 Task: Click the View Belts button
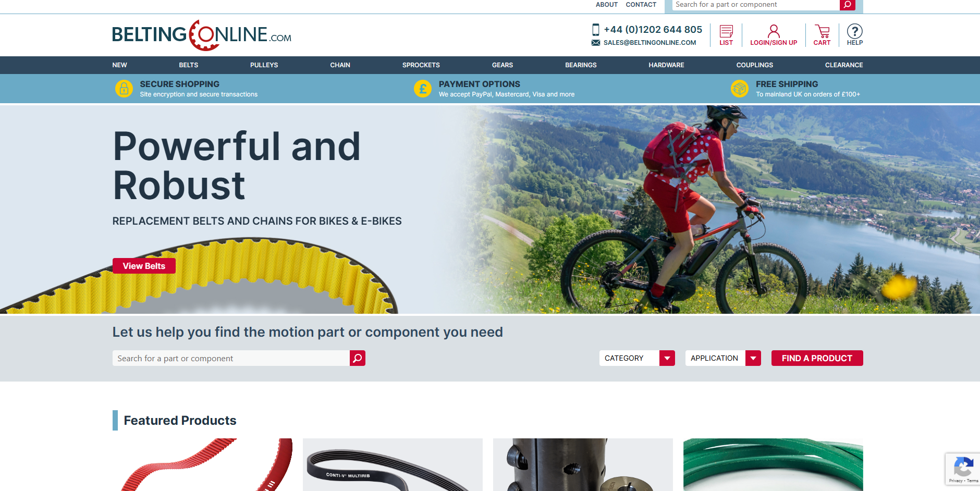click(144, 266)
